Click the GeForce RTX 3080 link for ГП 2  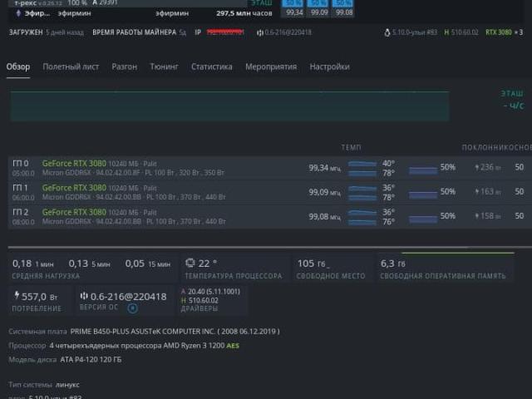pyautogui.click(x=74, y=212)
